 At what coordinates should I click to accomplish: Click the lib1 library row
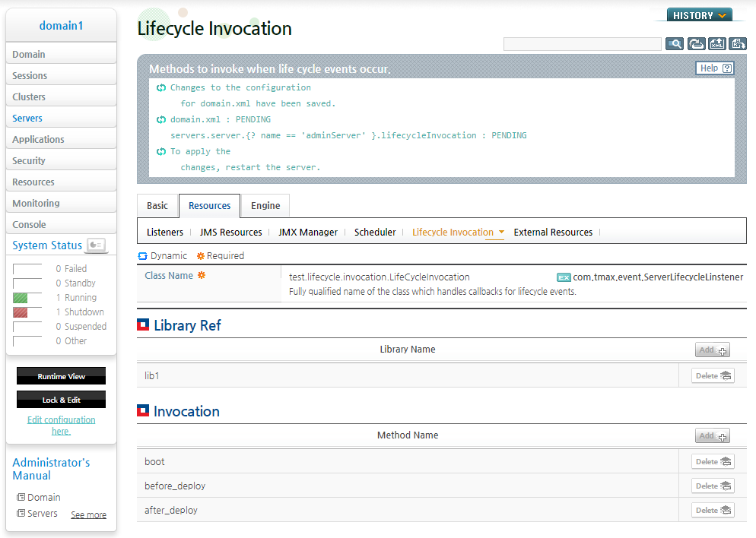click(408, 375)
